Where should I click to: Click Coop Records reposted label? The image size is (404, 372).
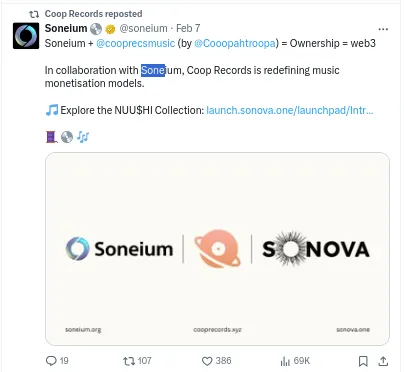pyautogui.click(x=93, y=14)
